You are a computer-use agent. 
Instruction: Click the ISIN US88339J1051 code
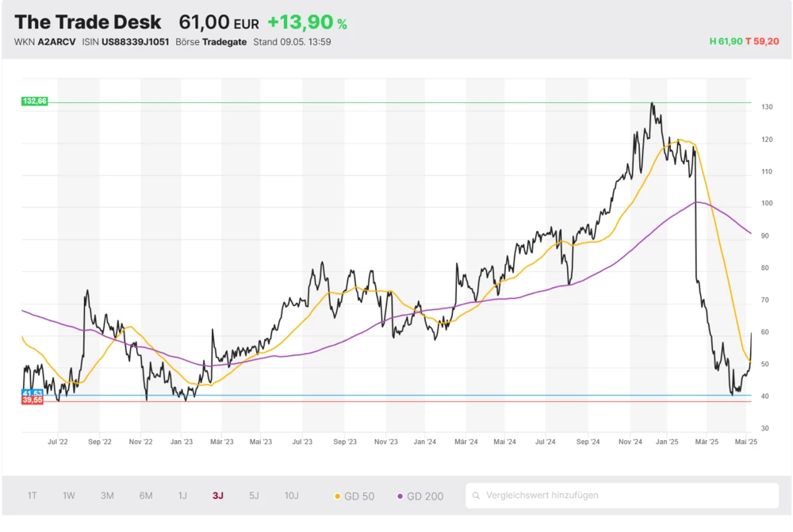pos(136,42)
